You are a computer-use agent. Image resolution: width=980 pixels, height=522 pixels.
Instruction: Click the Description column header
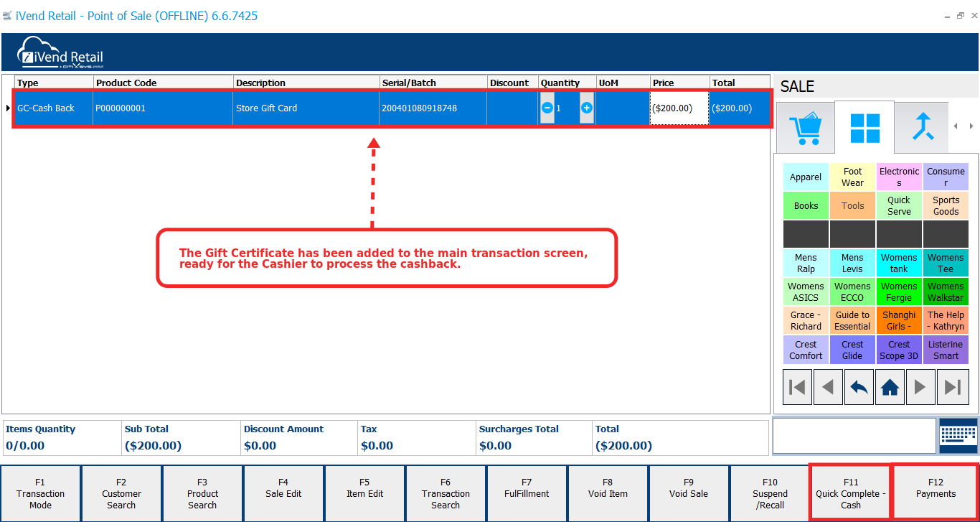point(306,83)
